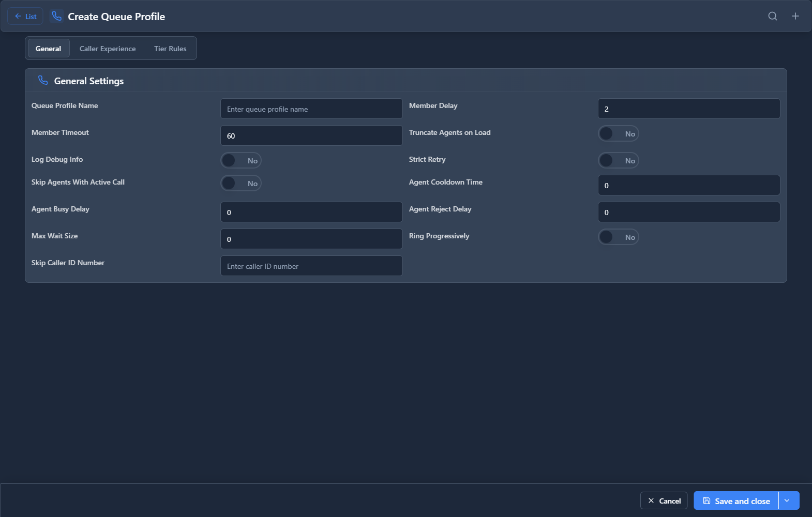This screenshot has width=812, height=517.
Task: Click the Cancel button
Action: pyautogui.click(x=664, y=500)
